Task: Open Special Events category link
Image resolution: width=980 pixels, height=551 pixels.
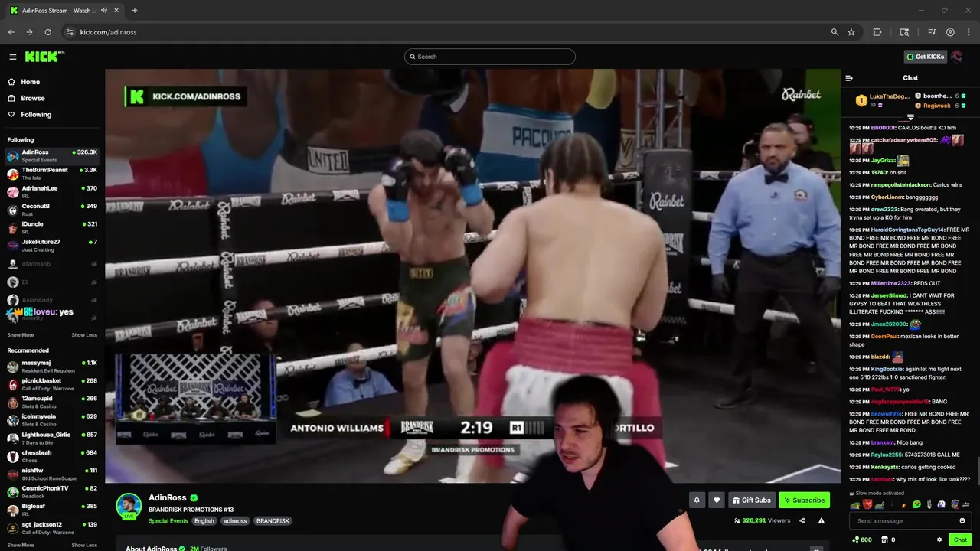Action: (x=168, y=521)
